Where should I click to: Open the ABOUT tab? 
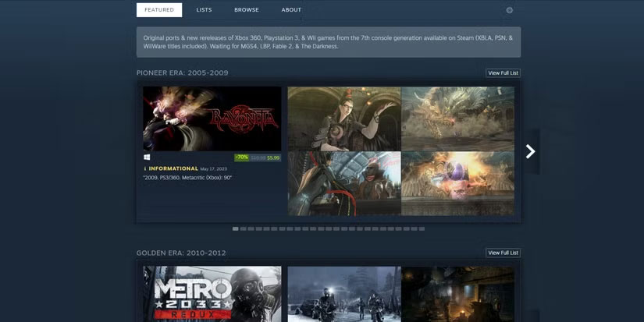point(291,10)
